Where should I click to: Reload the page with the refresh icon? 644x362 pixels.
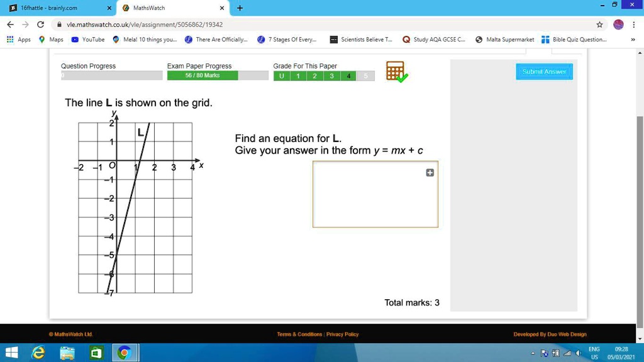click(40, 24)
